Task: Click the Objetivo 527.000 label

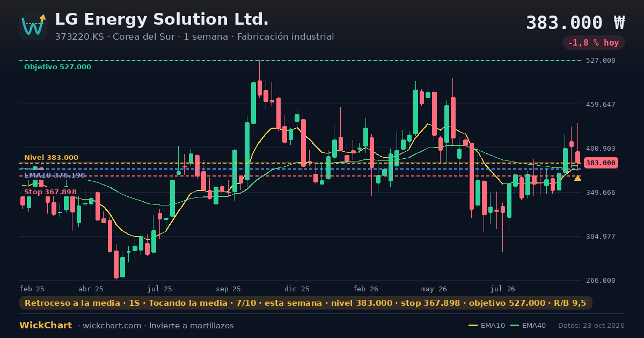Action: point(57,67)
